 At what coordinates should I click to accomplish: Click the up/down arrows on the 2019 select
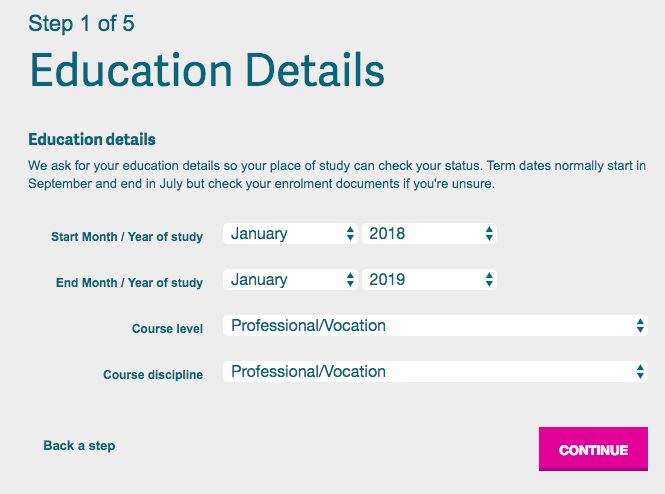[x=489, y=279]
